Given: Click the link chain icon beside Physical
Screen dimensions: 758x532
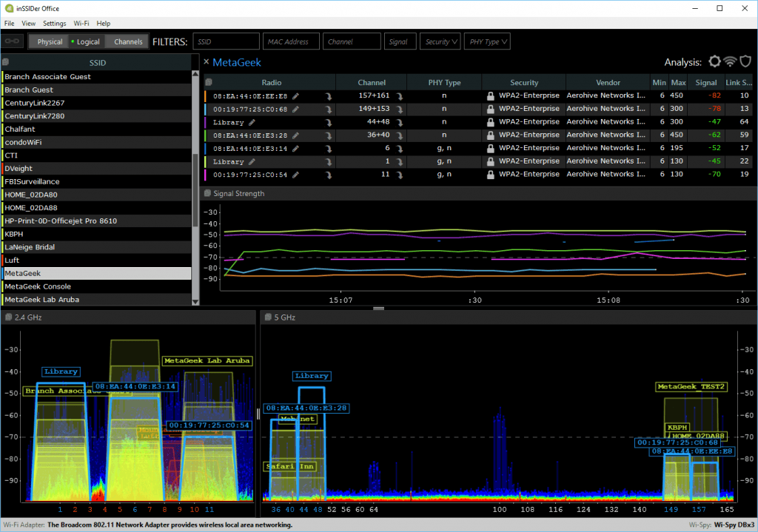Looking at the screenshot, I should pyautogui.click(x=13, y=42).
